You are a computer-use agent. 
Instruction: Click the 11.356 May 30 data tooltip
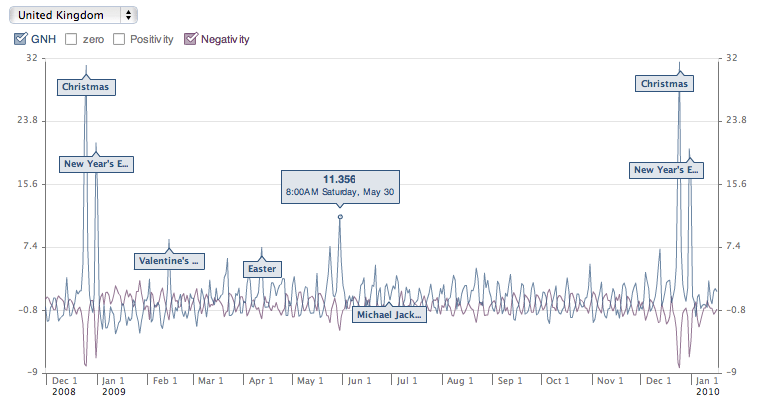[x=340, y=185]
